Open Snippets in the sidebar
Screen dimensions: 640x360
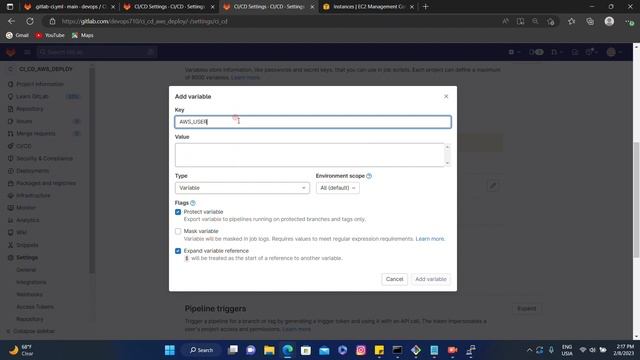(x=27, y=245)
